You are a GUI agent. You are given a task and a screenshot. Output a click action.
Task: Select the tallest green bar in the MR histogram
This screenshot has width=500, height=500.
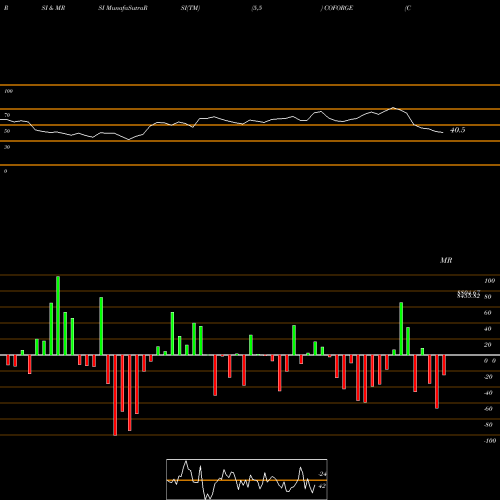(58, 316)
